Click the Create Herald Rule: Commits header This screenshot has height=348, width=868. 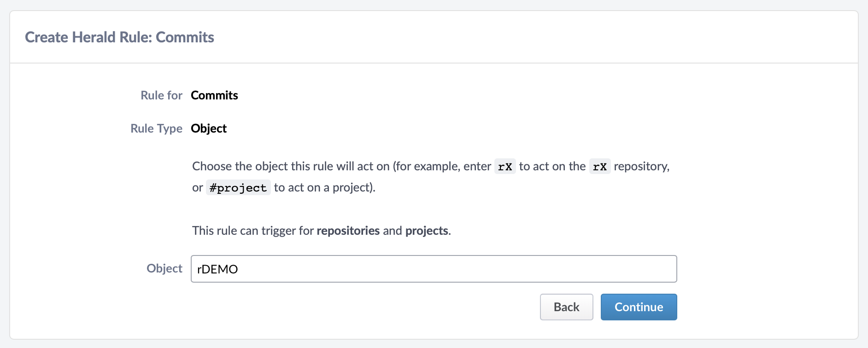click(120, 37)
